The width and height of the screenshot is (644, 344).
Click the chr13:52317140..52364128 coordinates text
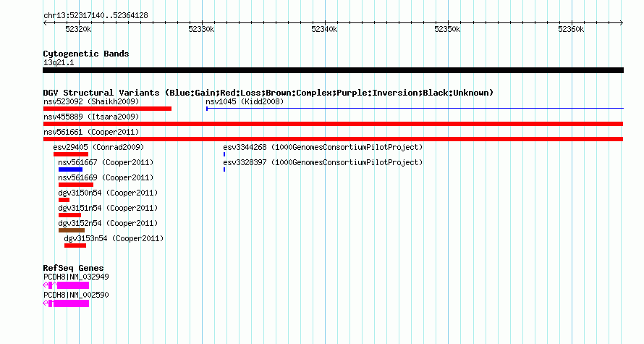click(96, 16)
